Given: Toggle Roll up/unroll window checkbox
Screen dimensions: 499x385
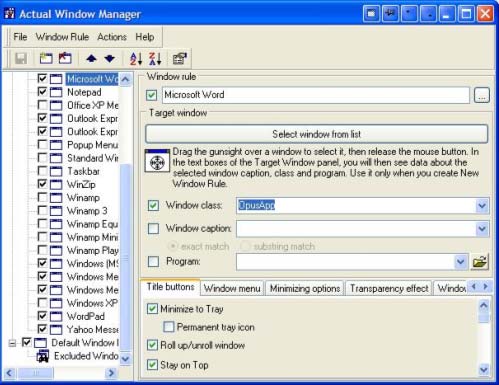Looking at the screenshot, I should 152,345.
